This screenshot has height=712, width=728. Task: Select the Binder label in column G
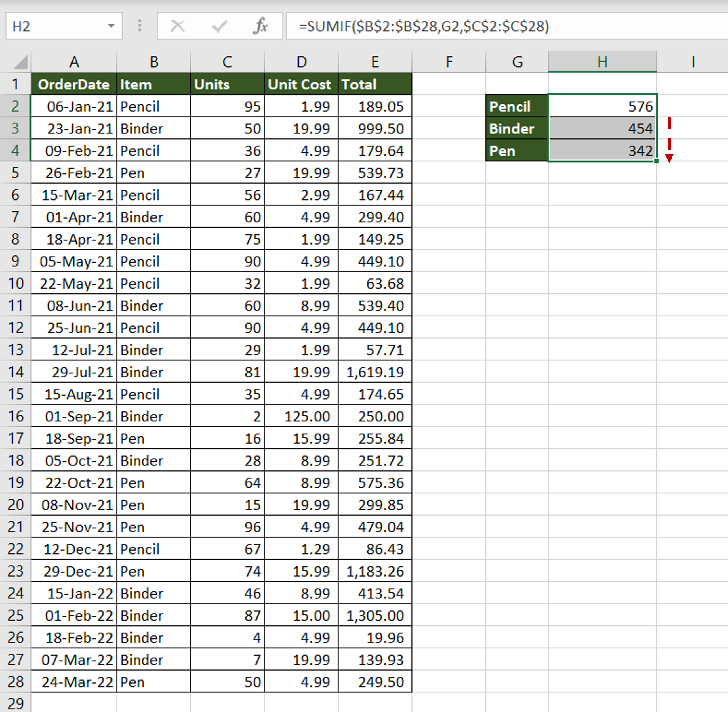[517, 128]
